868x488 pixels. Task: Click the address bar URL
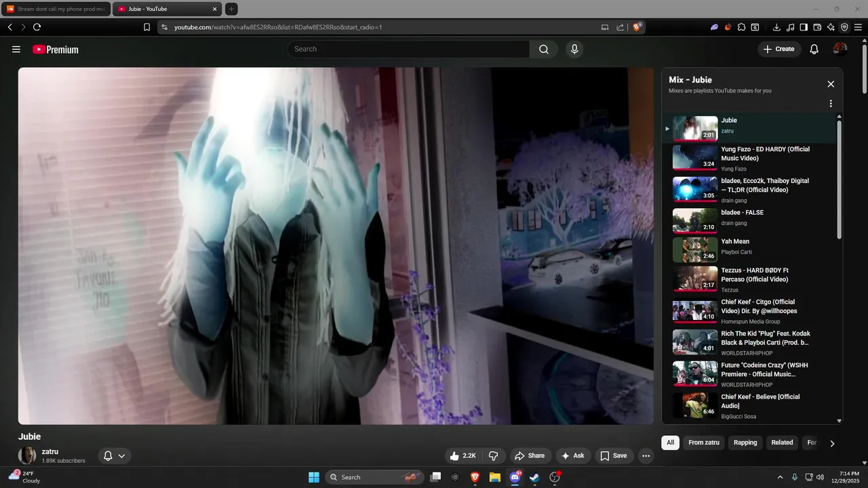(278, 27)
